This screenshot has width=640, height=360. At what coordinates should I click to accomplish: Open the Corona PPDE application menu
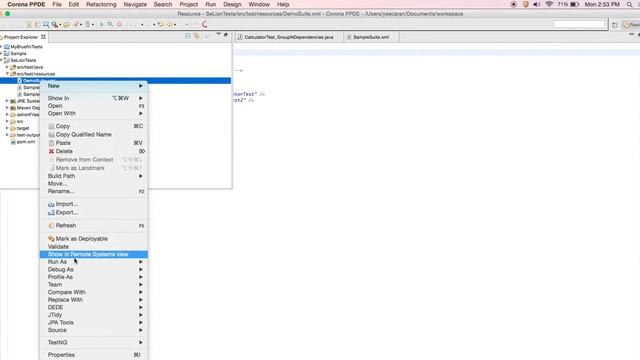click(x=26, y=4)
